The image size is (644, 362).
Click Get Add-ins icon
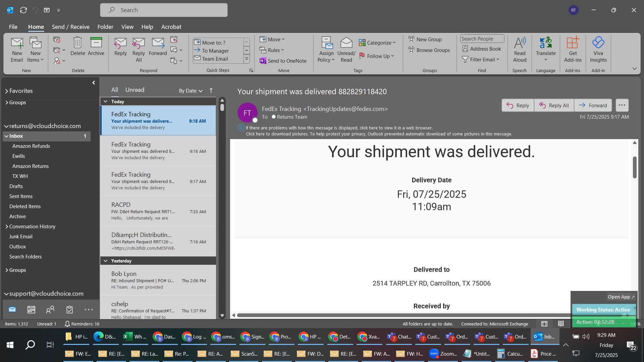[573, 43]
